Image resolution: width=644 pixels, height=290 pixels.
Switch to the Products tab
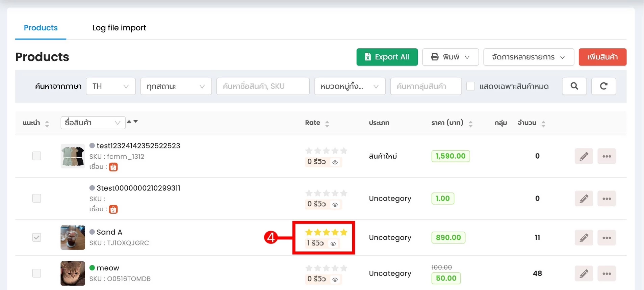click(41, 28)
